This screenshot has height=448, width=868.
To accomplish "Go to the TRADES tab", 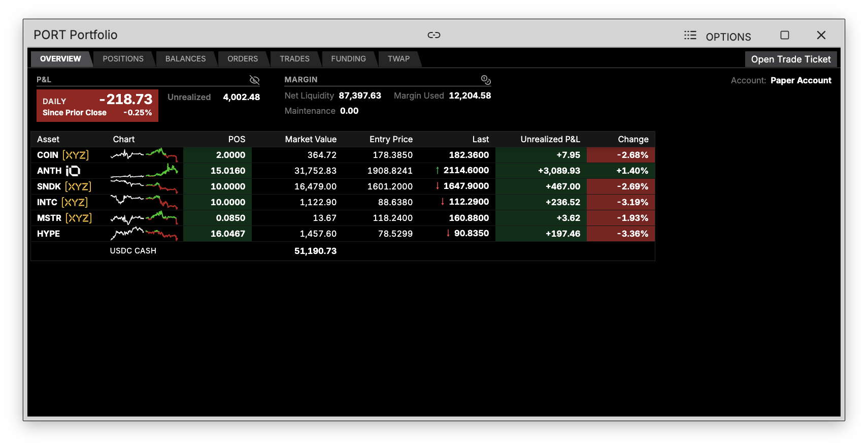I will point(294,59).
